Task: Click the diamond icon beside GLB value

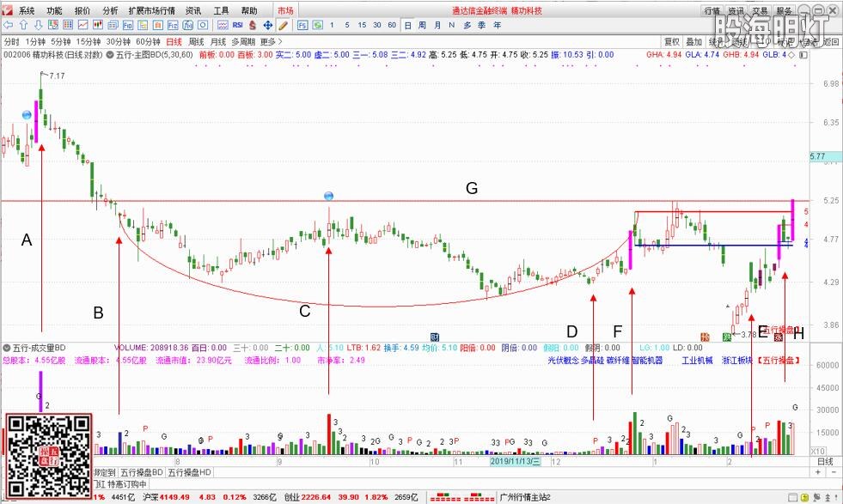Action: pyautogui.click(x=791, y=55)
